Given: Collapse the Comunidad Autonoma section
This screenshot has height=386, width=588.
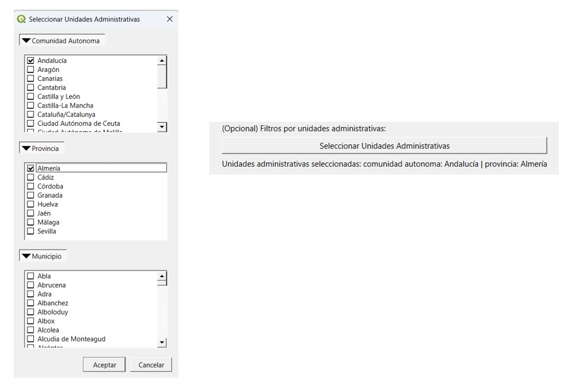Looking at the screenshot, I should (x=26, y=41).
